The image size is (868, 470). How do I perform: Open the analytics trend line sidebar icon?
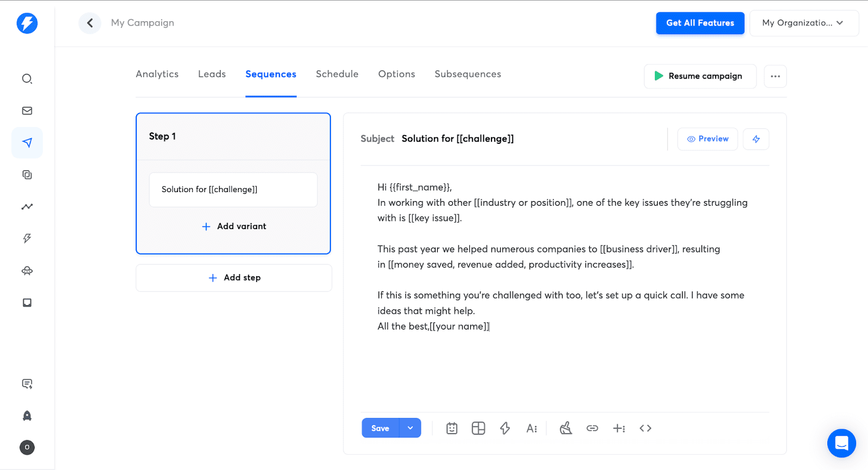point(27,207)
